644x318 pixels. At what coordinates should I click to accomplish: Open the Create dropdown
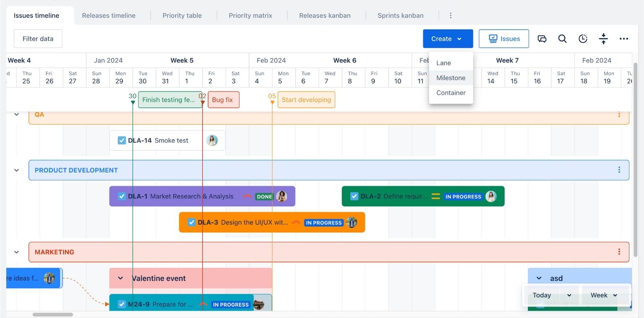click(x=447, y=39)
